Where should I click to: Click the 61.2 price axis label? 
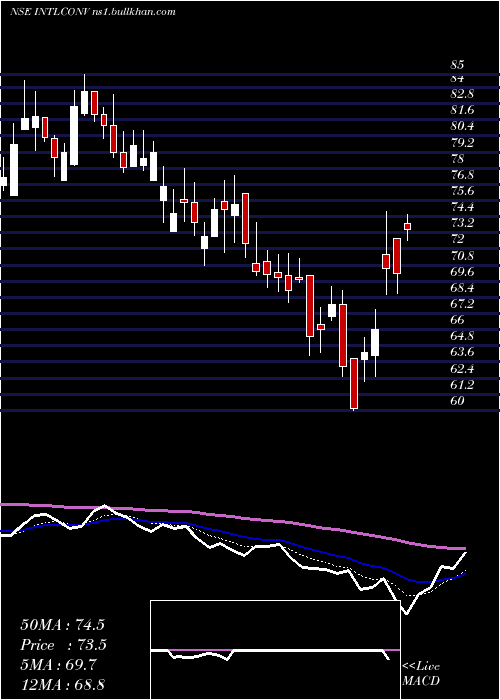tap(462, 385)
